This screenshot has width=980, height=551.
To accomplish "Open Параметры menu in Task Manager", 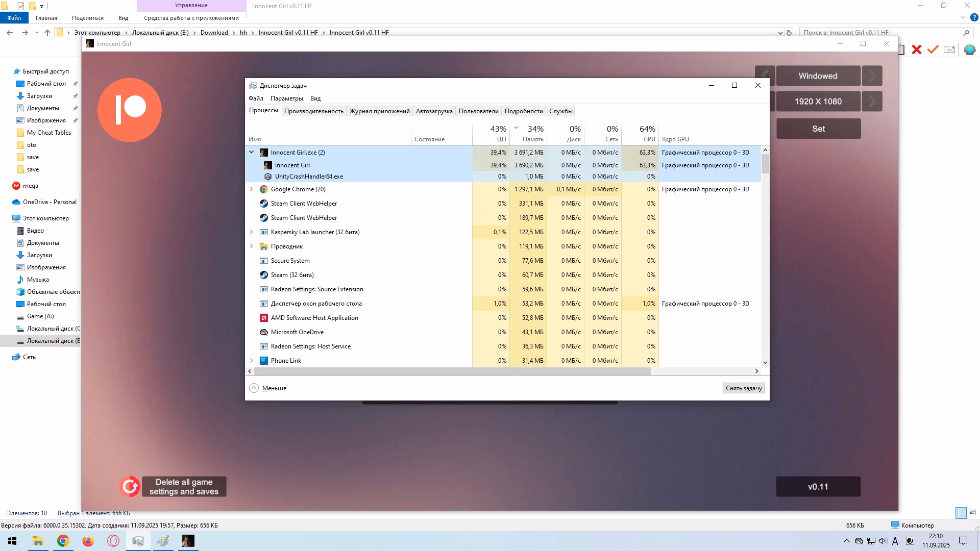I will (286, 98).
